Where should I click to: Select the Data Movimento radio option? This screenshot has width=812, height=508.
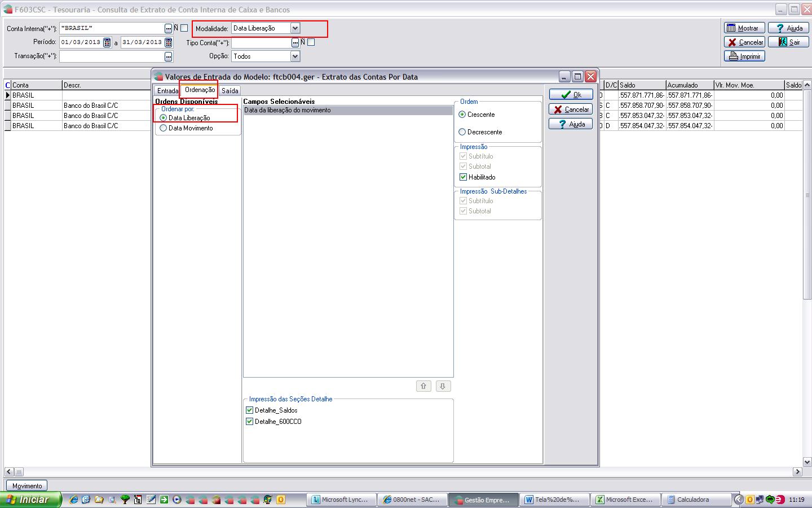point(164,128)
